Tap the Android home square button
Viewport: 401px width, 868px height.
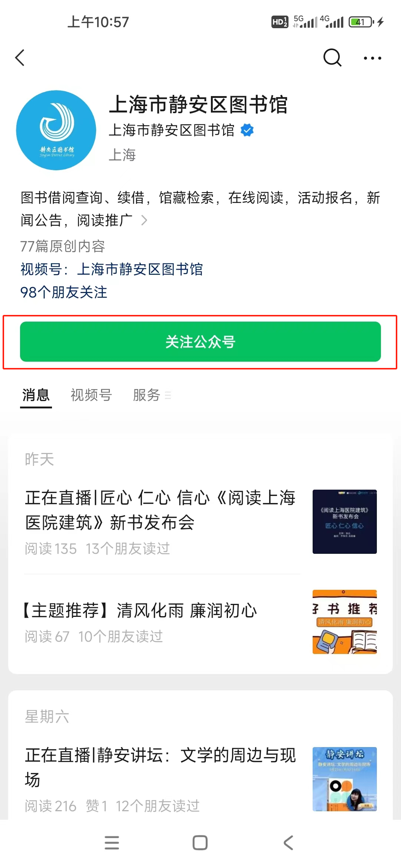(200, 843)
